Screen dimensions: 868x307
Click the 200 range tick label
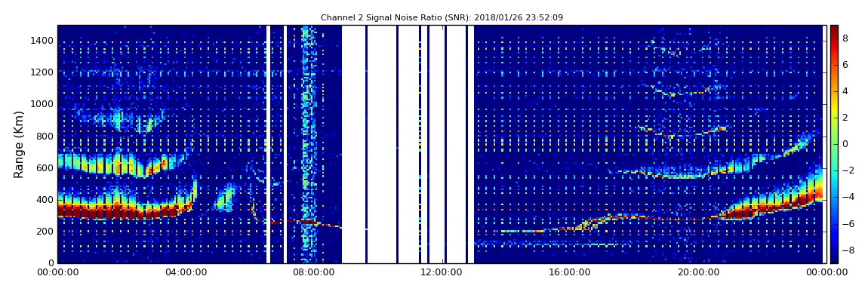coord(45,232)
